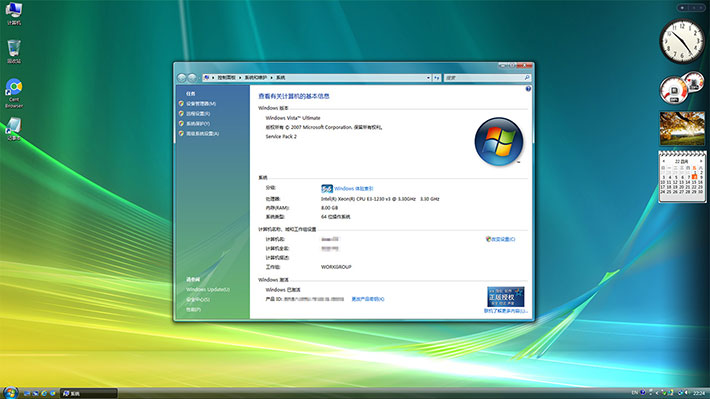Open 高级系统设置(A) task link
710x399 pixels.
(202, 134)
